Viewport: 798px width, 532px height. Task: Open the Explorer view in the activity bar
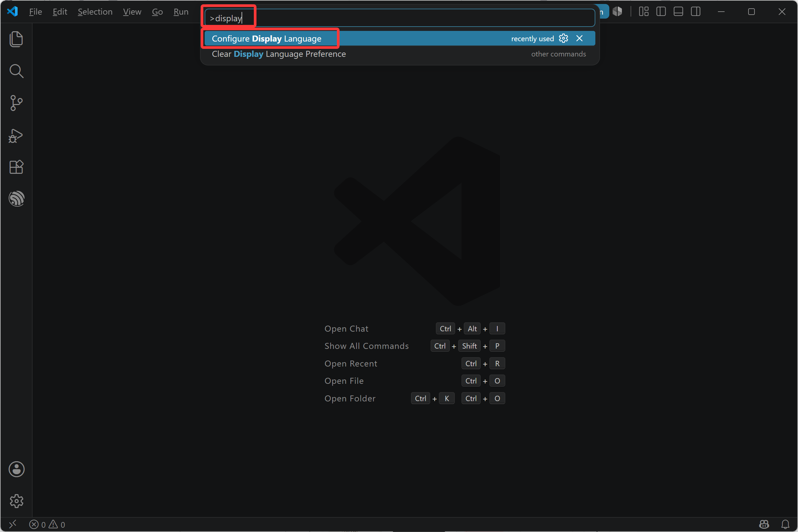16,39
